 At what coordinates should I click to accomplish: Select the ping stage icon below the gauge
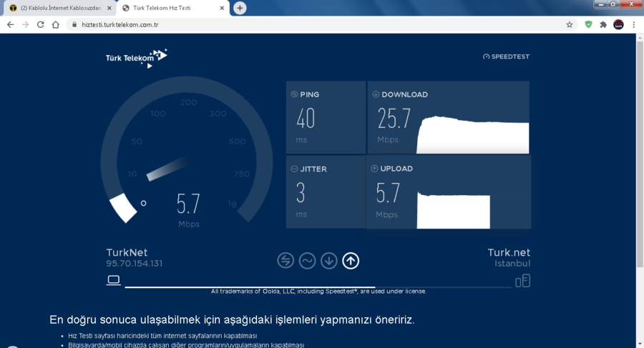(x=286, y=260)
